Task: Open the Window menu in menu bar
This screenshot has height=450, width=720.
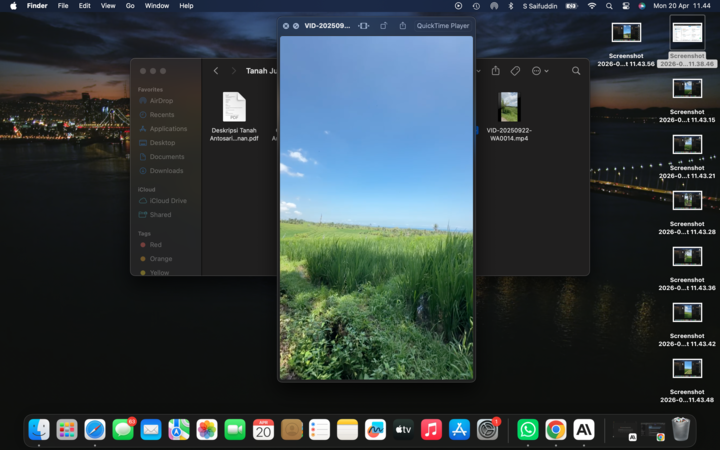Action: 157,6
